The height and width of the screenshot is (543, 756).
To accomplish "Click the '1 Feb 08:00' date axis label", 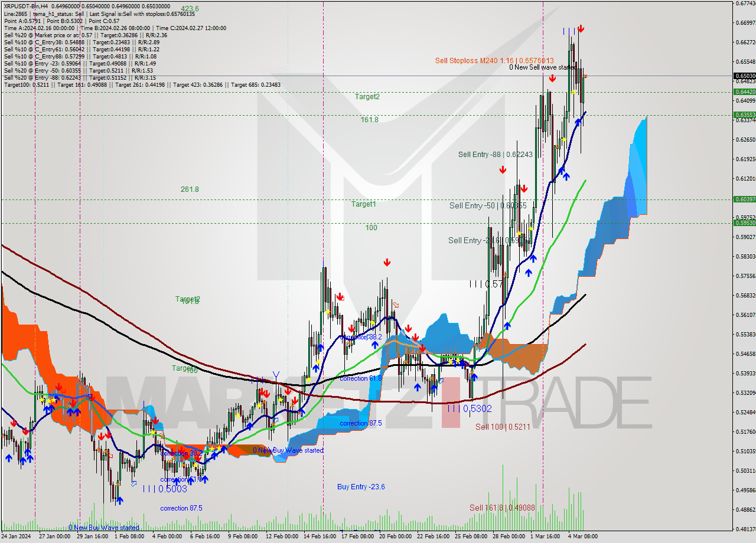I will 129,537.
